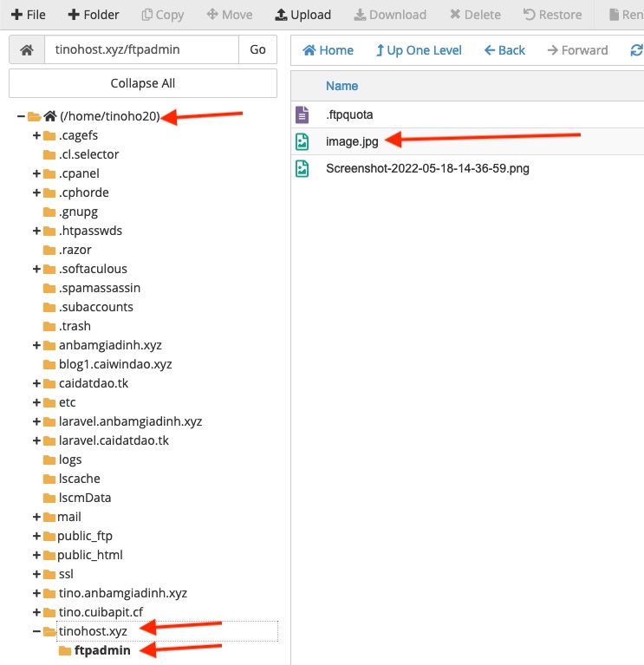
Task: Click the Copy toolbar button
Action: point(163,15)
